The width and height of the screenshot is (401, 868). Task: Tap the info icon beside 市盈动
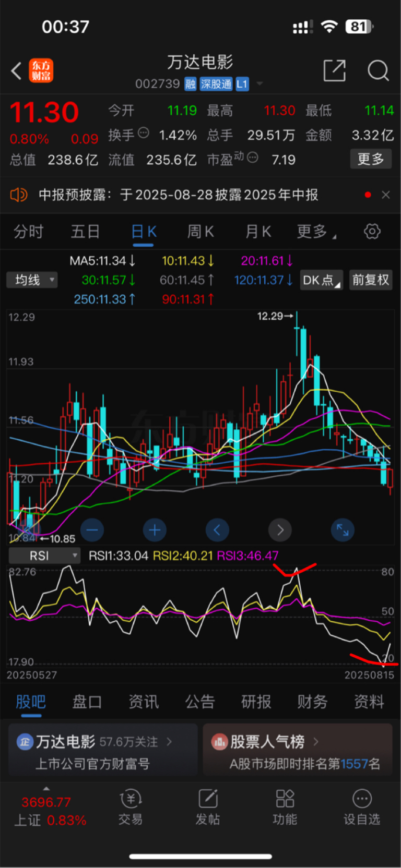tap(252, 157)
